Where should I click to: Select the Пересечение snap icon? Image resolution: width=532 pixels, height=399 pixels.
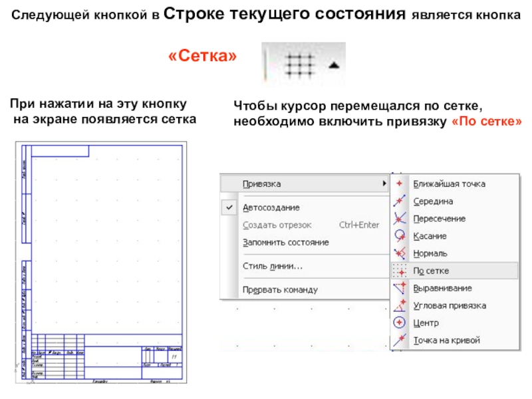click(400, 218)
